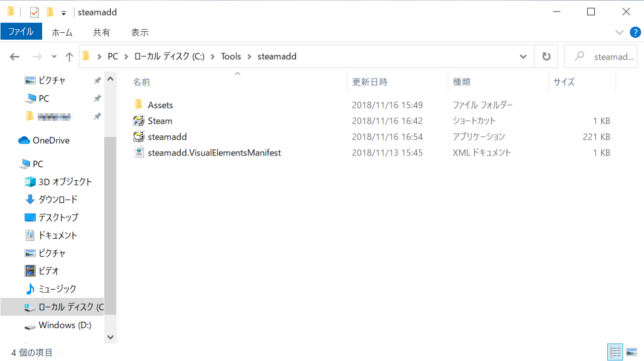Open ピクチャ under PC in navigation pane
The image size is (644, 361).
[52, 253]
